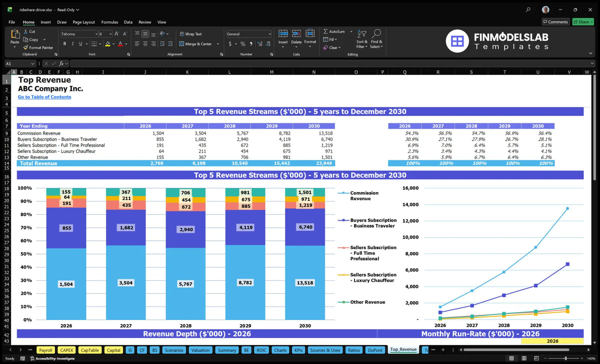Viewport: 600px width, 364px height.
Task: Open the Payroll sheet tab
Action: pos(45,350)
